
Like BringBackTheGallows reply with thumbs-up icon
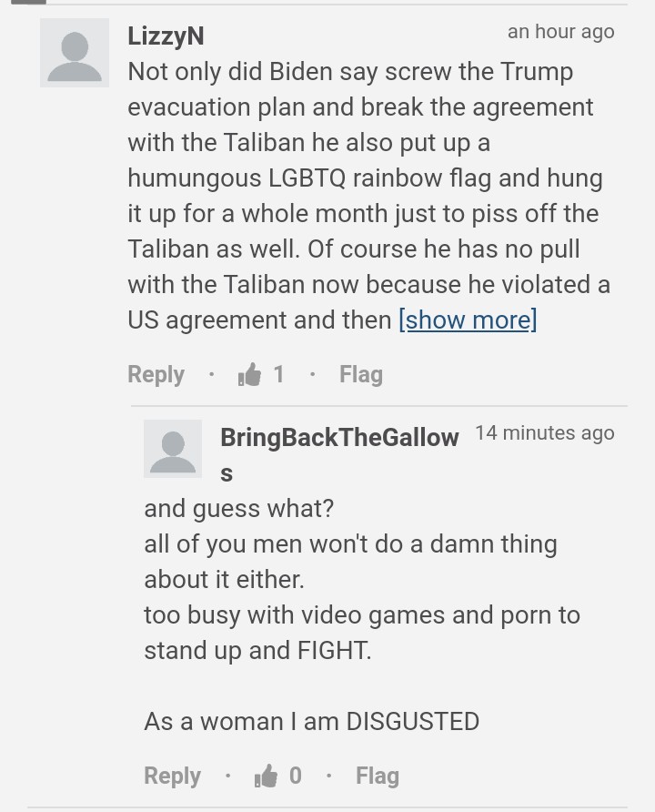[x=266, y=776]
